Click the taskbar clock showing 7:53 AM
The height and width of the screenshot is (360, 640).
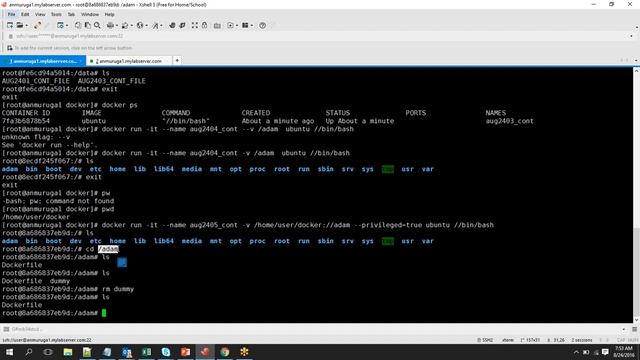coord(623,352)
